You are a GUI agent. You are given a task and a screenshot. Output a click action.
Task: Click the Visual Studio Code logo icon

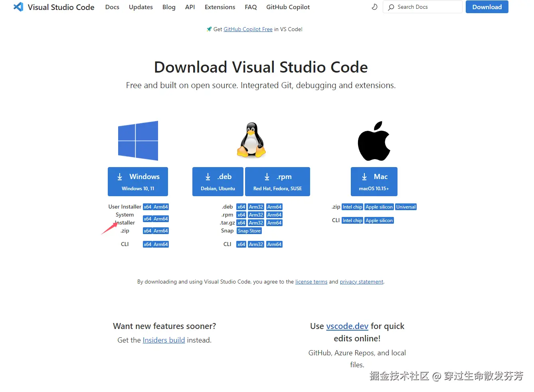18,7
